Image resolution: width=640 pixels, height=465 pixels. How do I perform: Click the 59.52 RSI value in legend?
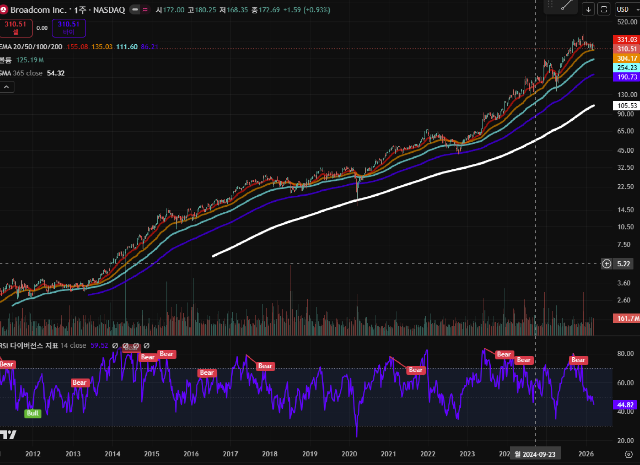(99, 345)
